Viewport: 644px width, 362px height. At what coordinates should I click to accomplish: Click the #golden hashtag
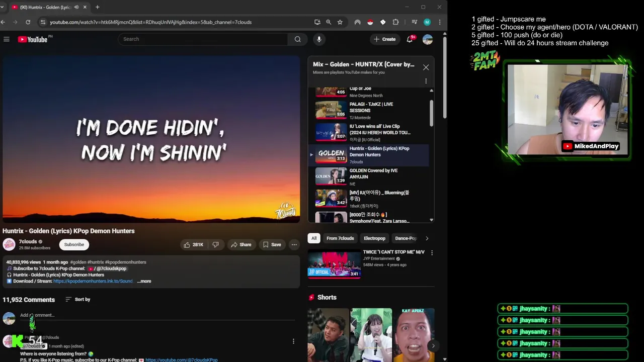pos(78,262)
